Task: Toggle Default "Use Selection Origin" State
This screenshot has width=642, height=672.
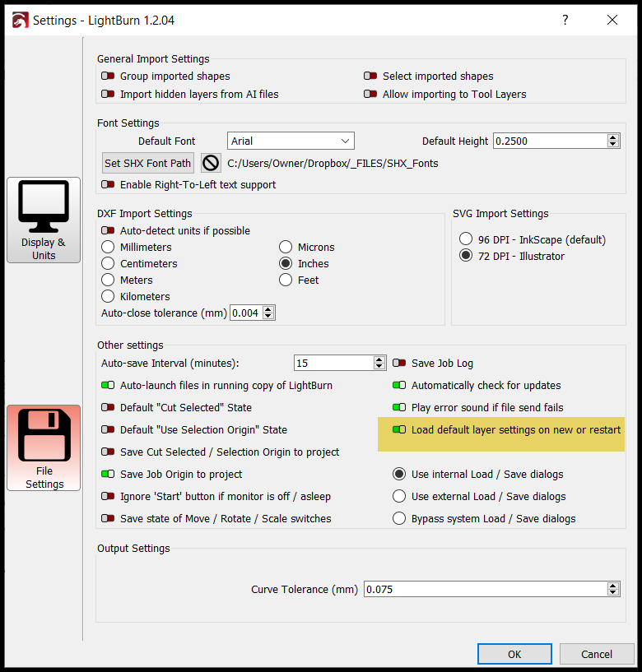Action: coord(108,429)
